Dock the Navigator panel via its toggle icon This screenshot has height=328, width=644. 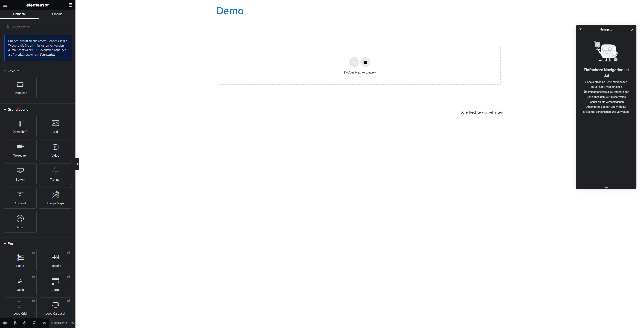[580, 29]
